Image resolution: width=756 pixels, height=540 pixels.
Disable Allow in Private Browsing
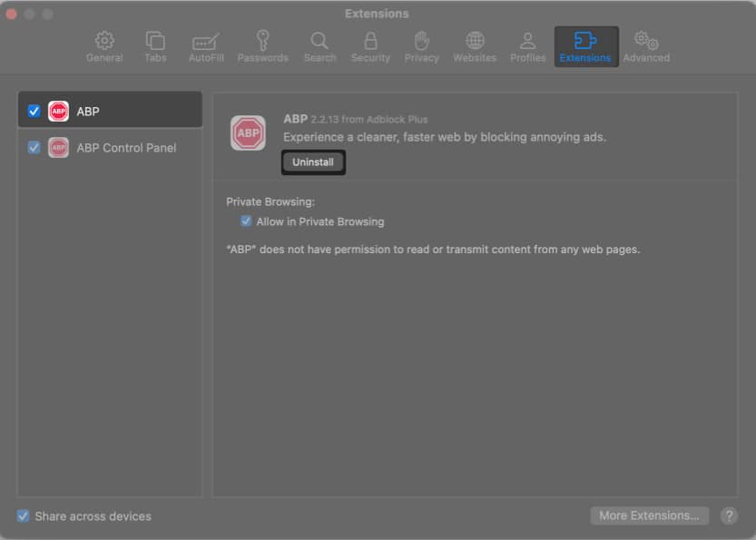coord(246,221)
